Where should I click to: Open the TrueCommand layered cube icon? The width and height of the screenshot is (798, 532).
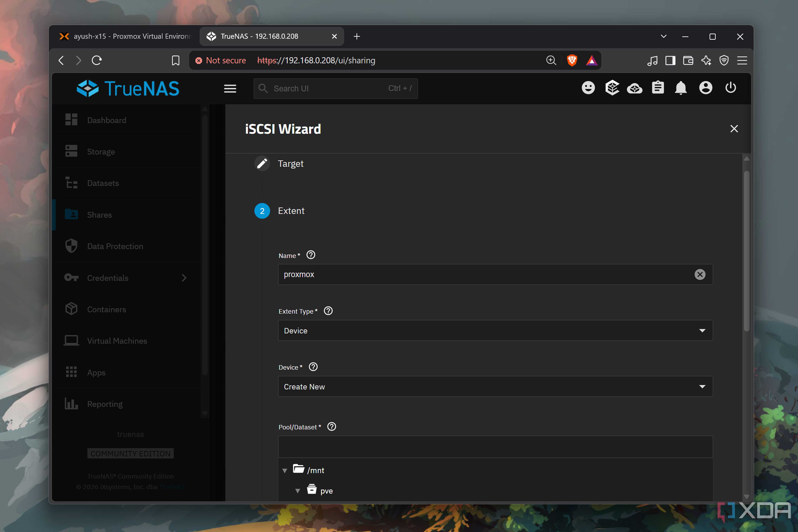612,88
